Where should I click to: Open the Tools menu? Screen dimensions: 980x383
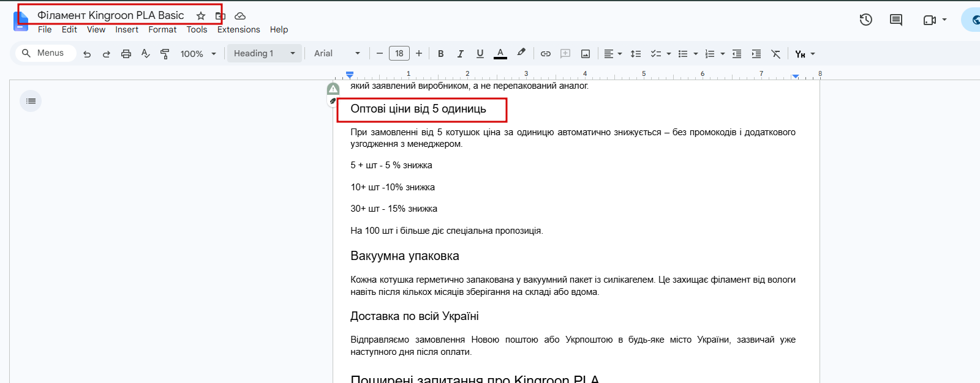coord(197,29)
